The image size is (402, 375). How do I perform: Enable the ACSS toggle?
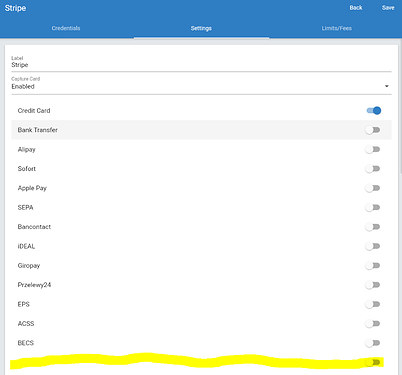(372, 323)
